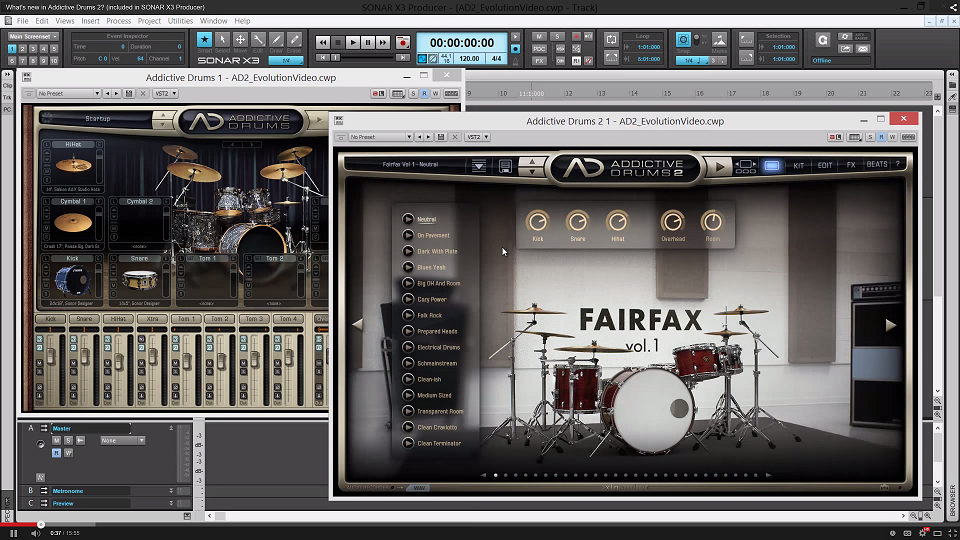960x540 pixels.
Task: Open the File menu
Action: click(x=23, y=21)
